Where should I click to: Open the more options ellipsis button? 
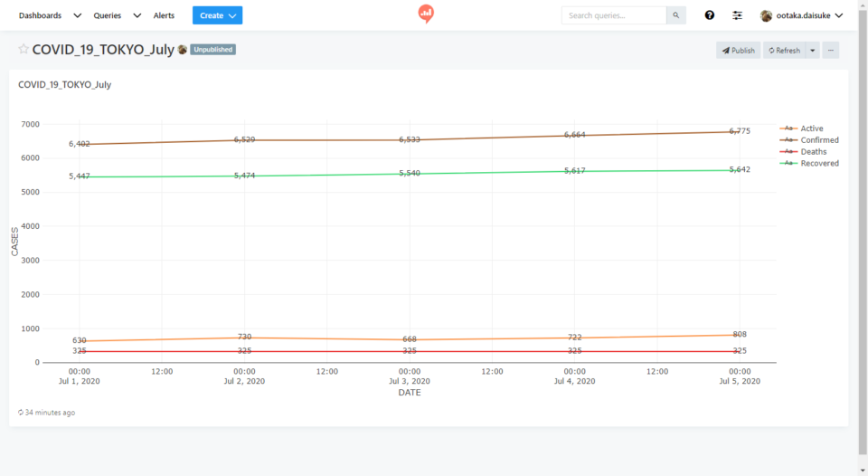(x=830, y=51)
